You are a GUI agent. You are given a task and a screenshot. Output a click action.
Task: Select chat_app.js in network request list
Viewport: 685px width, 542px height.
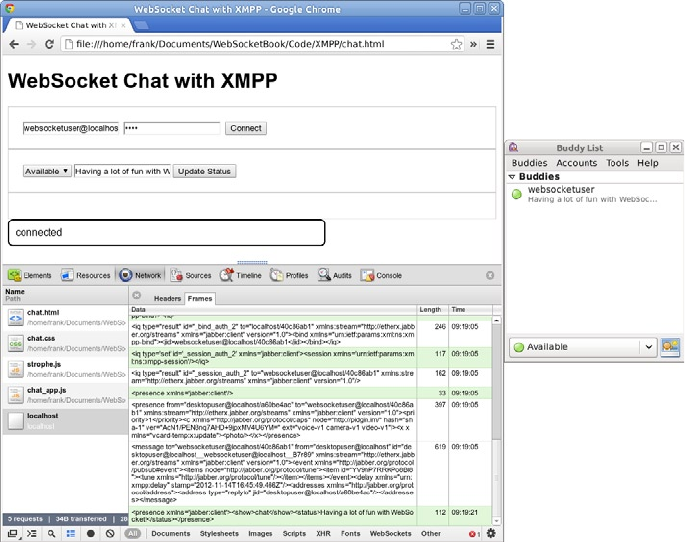point(66,395)
